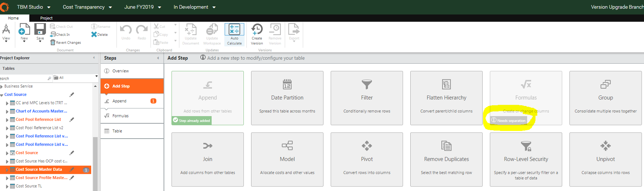The image size is (644, 191).
Task: Select the Pivot step tile
Action: coord(367,159)
